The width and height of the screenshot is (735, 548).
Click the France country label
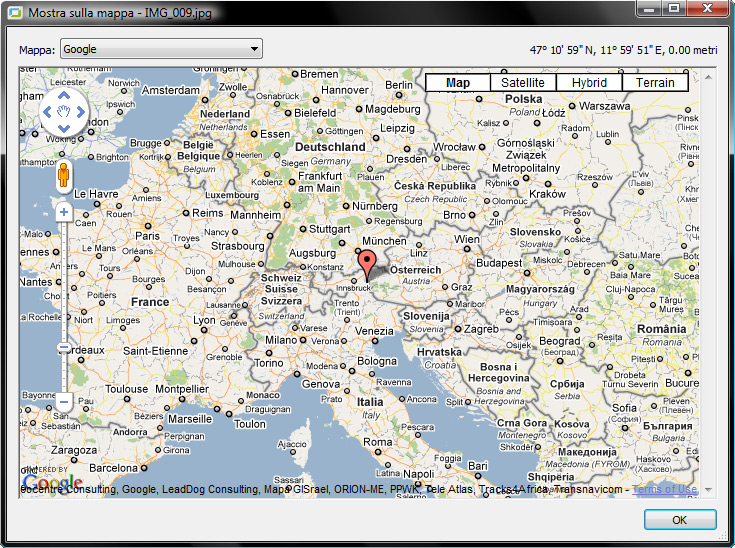[x=150, y=302]
